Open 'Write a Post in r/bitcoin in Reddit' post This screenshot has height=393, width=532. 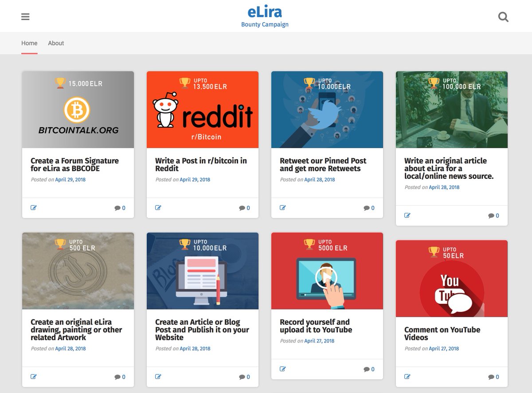tap(201, 165)
